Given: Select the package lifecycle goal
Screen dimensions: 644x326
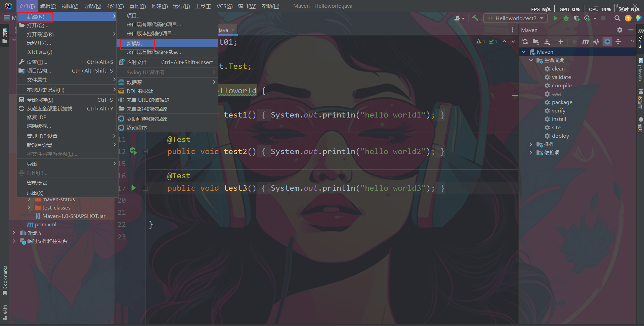Looking at the screenshot, I should click(562, 102).
